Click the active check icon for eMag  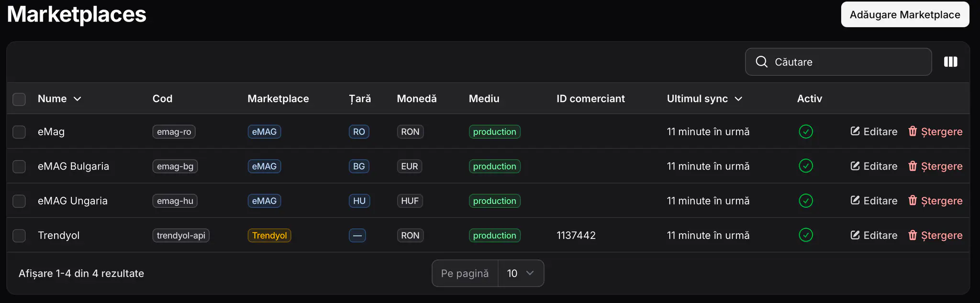click(806, 131)
